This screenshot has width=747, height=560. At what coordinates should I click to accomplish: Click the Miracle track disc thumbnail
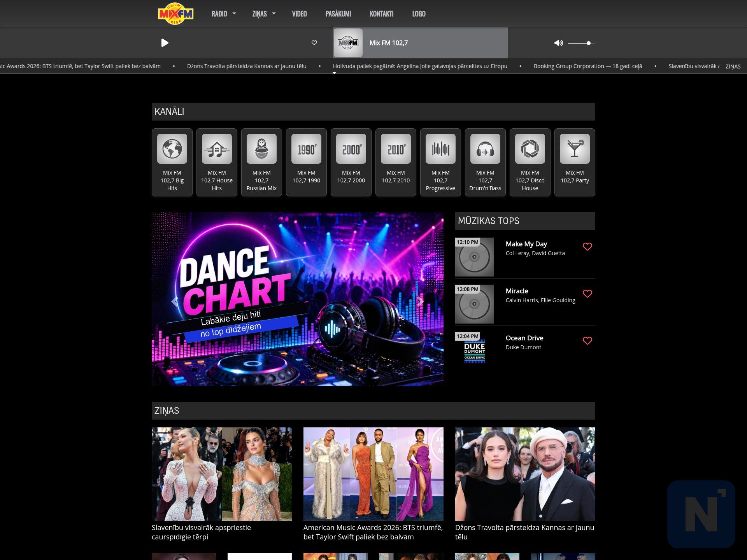pyautogui.click(x=475, y=304)
